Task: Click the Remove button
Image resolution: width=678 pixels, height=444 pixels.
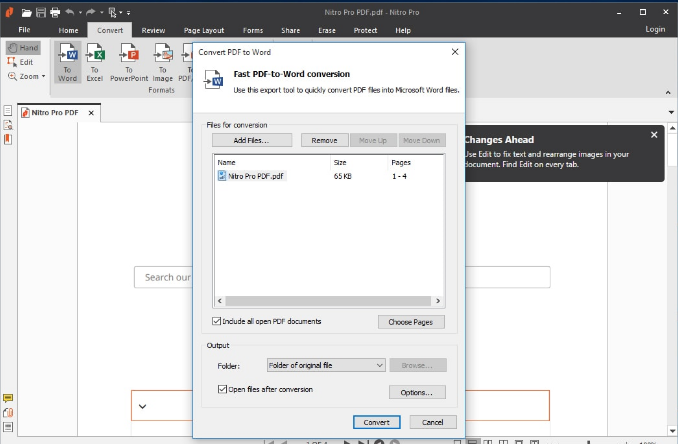Action: tap(324, 141)
